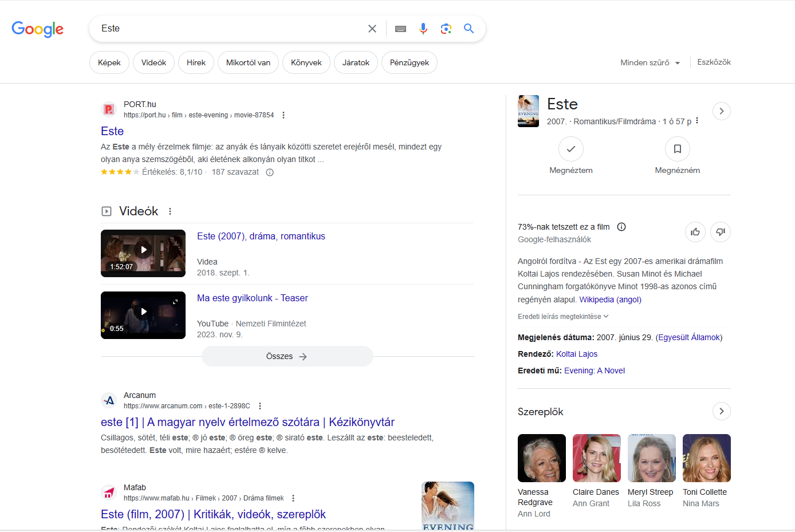Switch to the Hírek filter

[196, 62]
